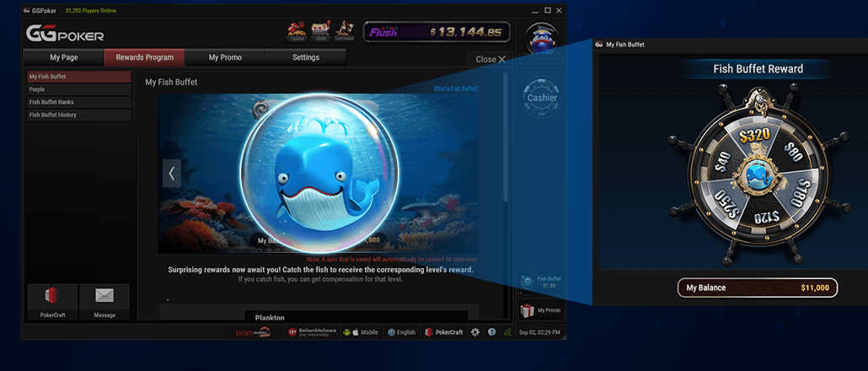Open Fish Buffet Ranks in sidebar

[79, 102]
